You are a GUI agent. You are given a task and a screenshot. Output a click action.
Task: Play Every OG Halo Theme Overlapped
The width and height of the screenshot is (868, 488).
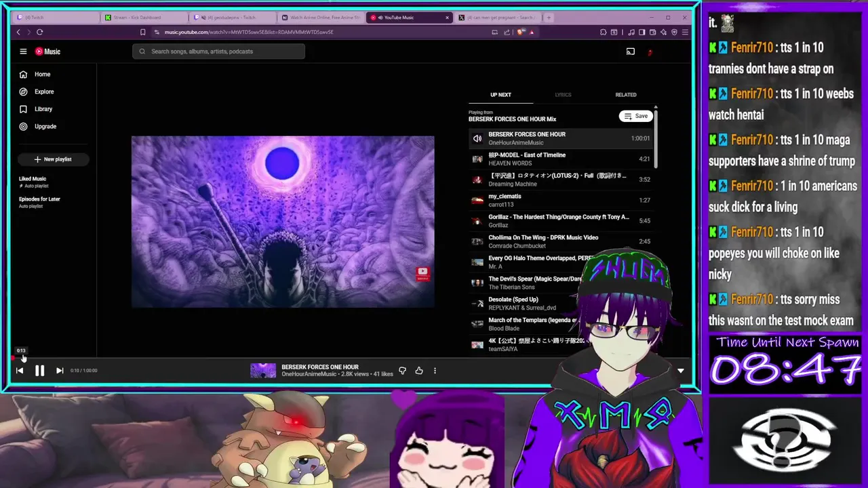(532, 262)
